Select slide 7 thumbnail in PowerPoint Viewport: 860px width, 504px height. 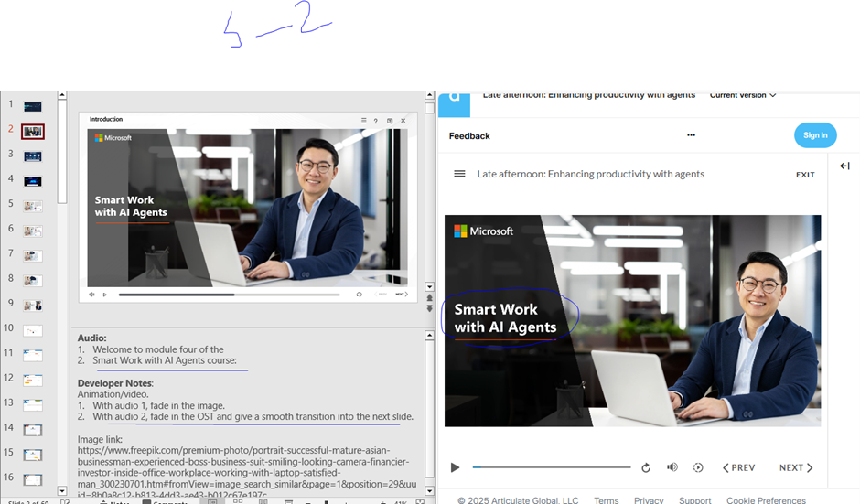click(x=33, y=255)
